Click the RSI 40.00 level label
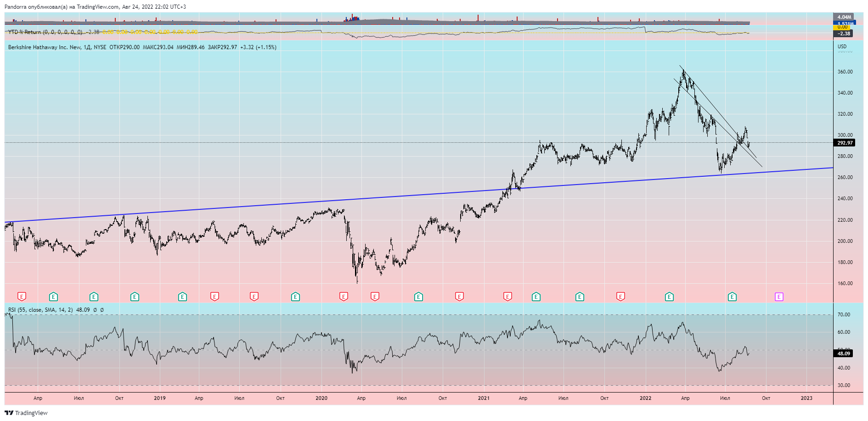This screenshot has height=421, width=868. click(x=844, y=368)
